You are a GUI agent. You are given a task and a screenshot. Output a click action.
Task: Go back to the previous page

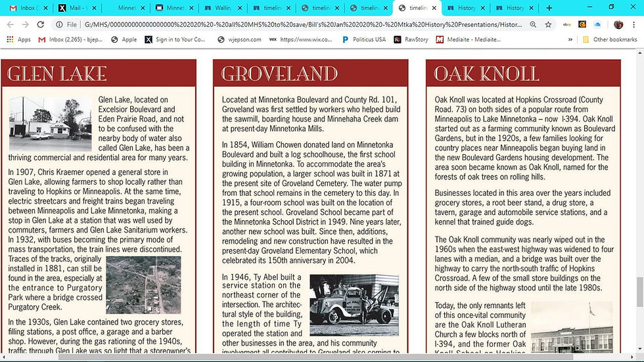click(x=11, y=24)
